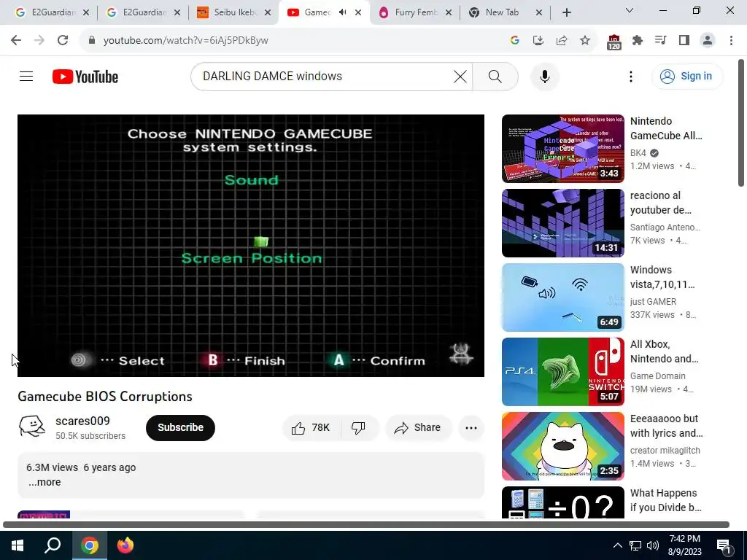The image size is (747, 560).
Task: Open the scares009 channel name link
Action: point(82,421)
